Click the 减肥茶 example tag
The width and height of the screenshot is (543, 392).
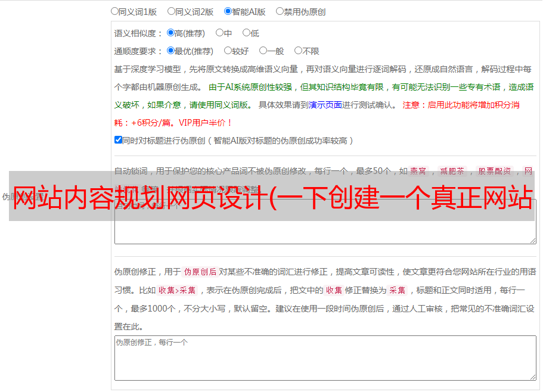tap(452, 171)
